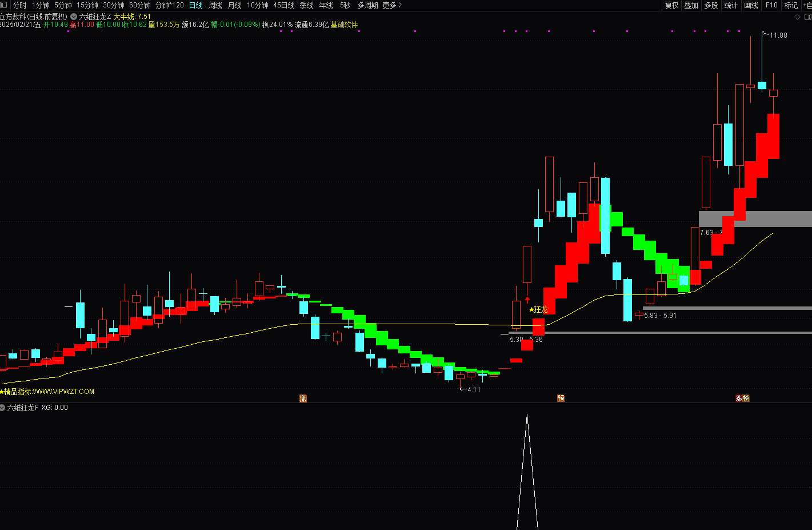
Task: Select the 5秒 period tab
Action: pyautogui.click(x=345, y=5)
